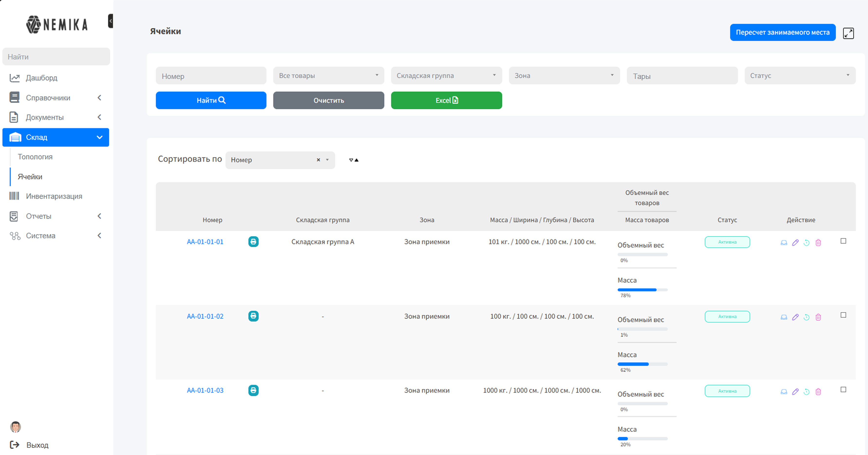
Task: Open cell link AA-01-01-01
Action: [x=205, y=242]
